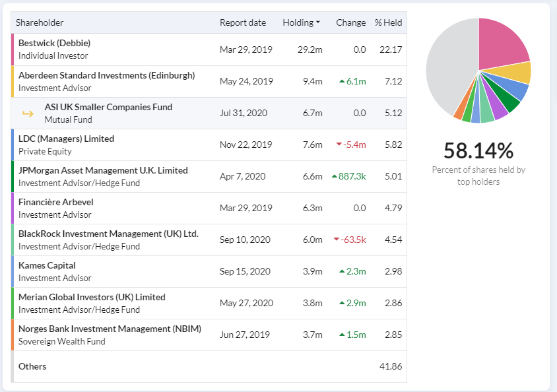Open Norges Bank Investment Management (NBIM)
Screen dimensions: 557x392
tap(110, 329)
